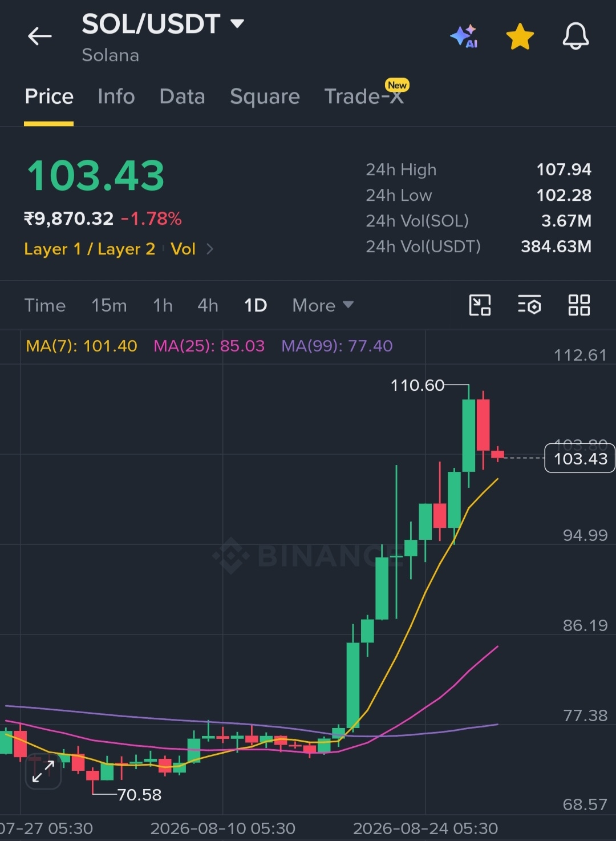Tap the 24h Vol(USDT) value 384.63M

[556, 246]
